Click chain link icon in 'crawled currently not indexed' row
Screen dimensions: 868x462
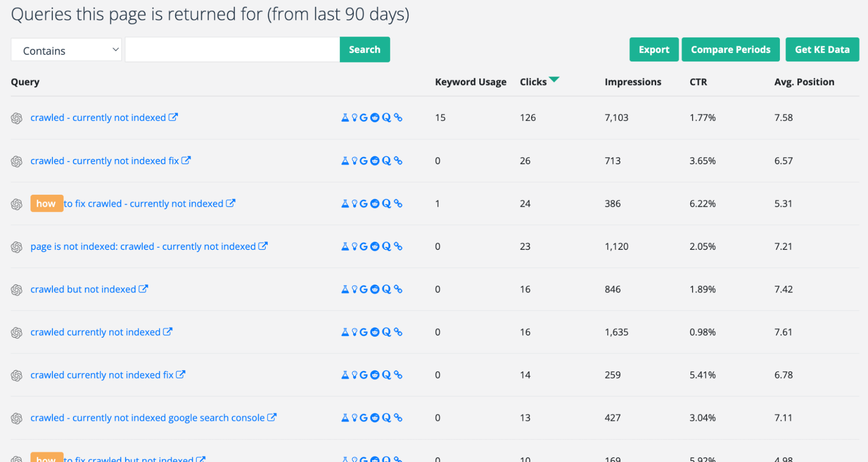[x=398, y=332]
